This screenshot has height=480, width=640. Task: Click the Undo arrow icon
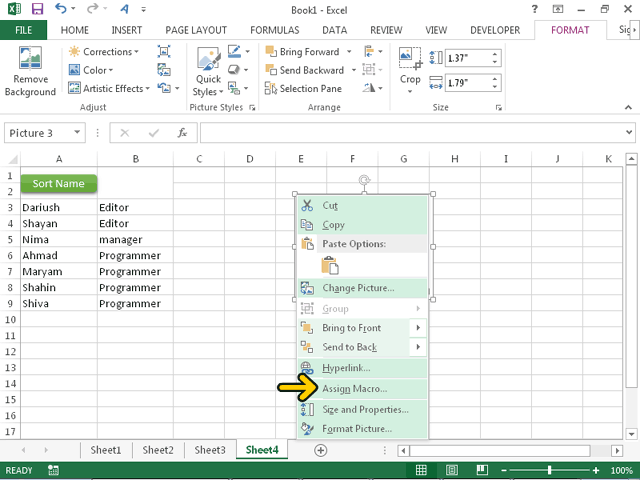61,8
